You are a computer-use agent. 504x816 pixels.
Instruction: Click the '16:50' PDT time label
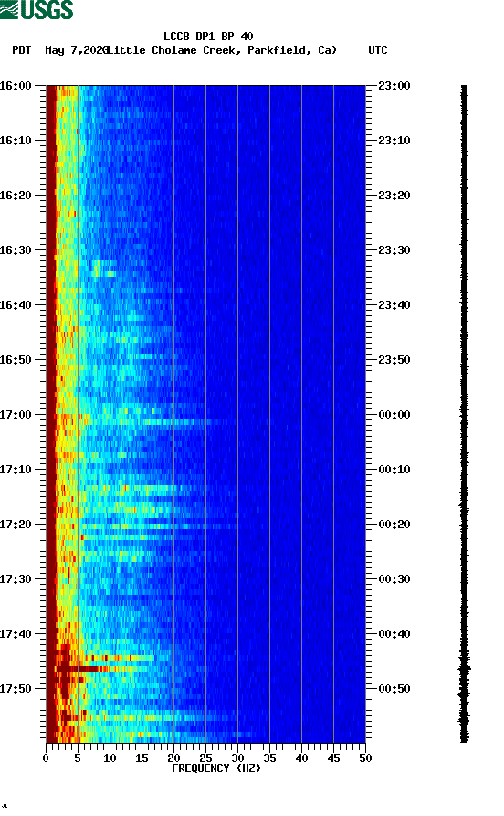[16, 360]
